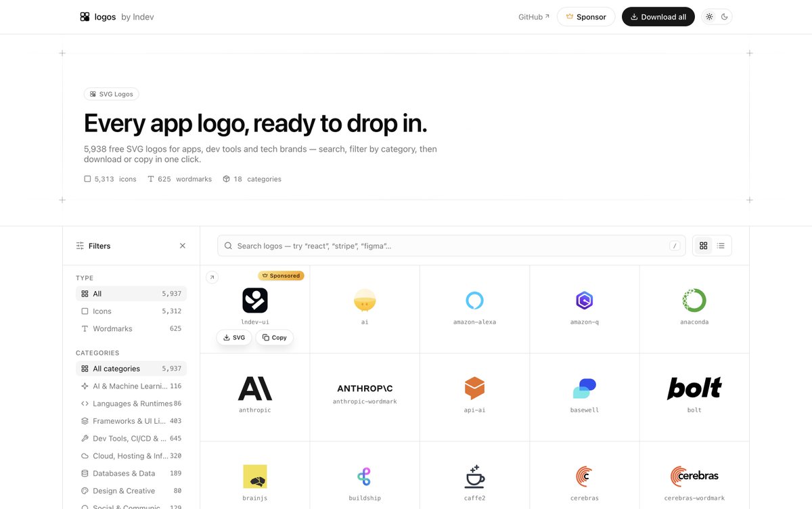The height and width of the screenshot is (509, 812).
Task: Select list view layout
Action: click(721, 246)
